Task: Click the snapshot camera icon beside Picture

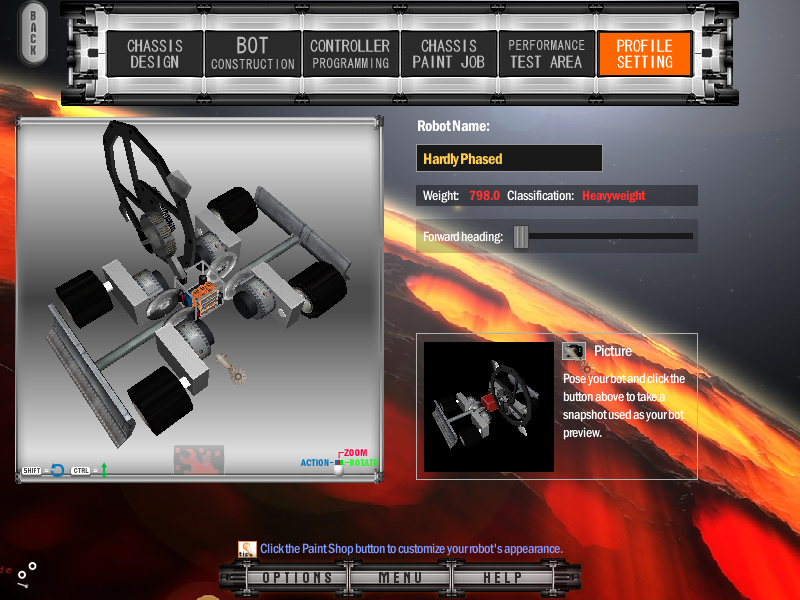Action: [x=573, y=351]
